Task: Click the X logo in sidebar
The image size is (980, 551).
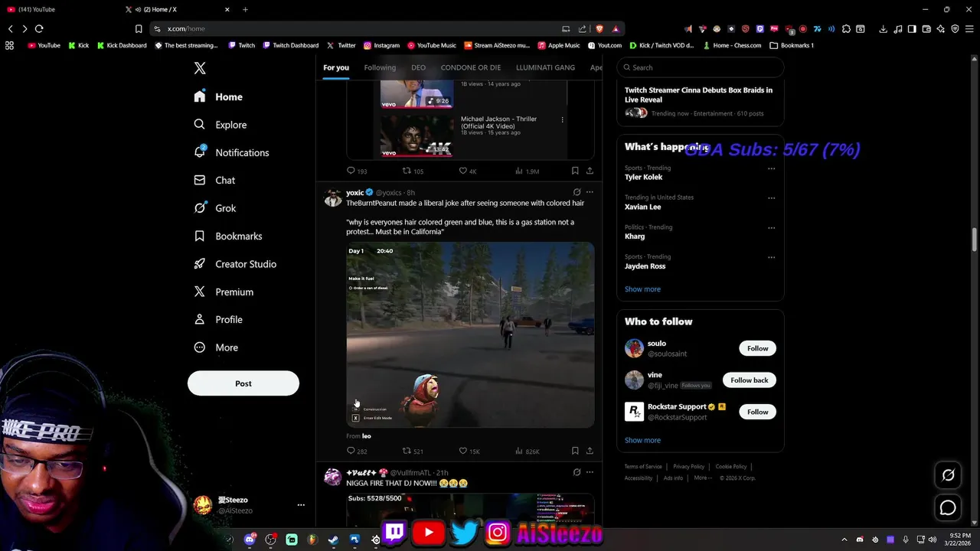Action: click(x=200, y=68)
